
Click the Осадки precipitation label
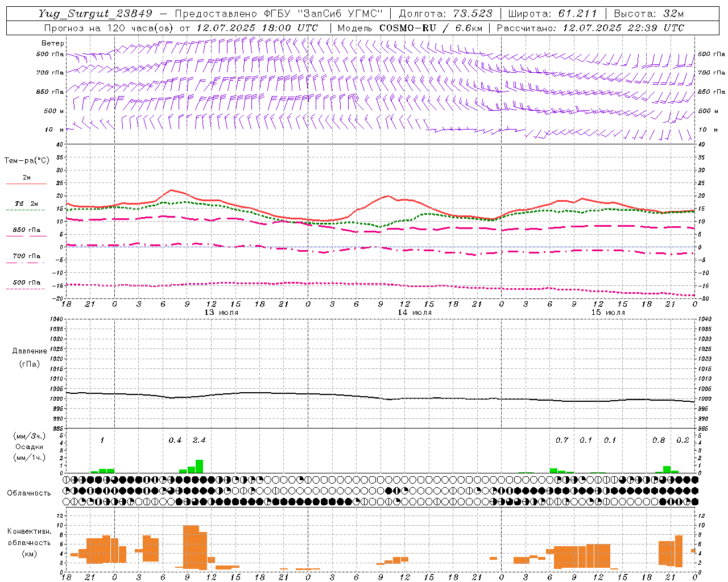[x=29, y=447]
